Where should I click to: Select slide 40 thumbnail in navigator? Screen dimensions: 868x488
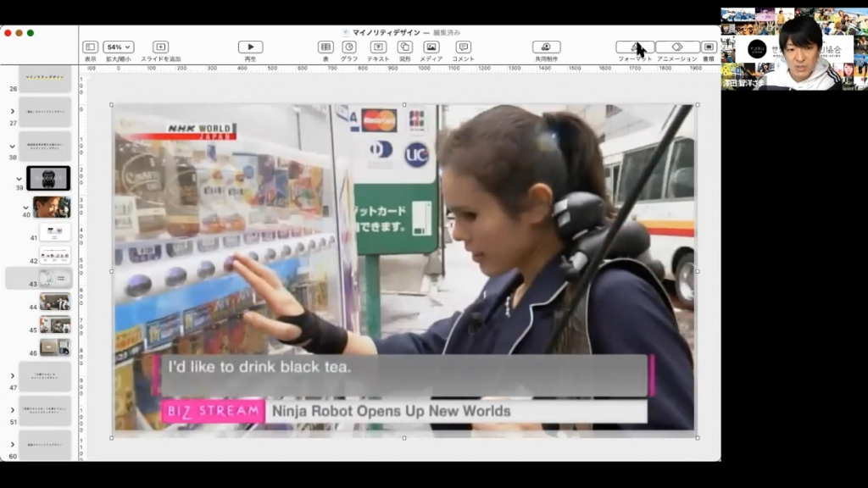click(x=52, y=207)
